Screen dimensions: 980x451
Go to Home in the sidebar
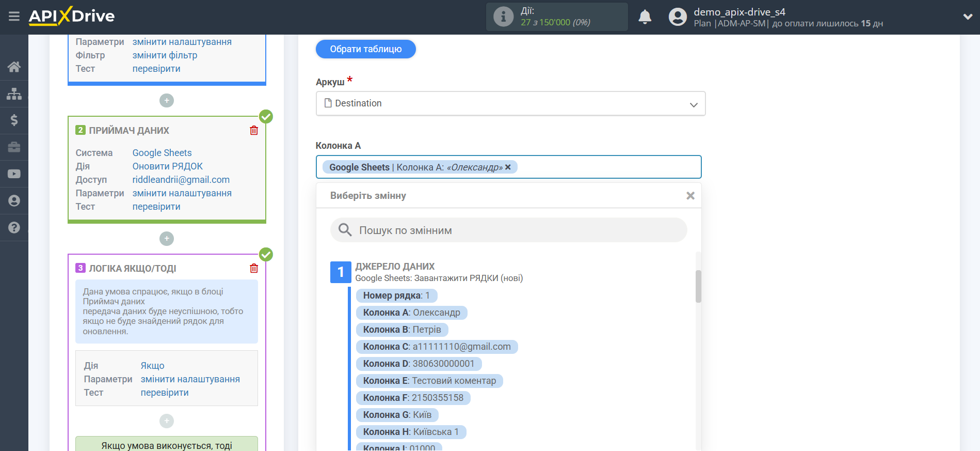(x=14, y=67)
